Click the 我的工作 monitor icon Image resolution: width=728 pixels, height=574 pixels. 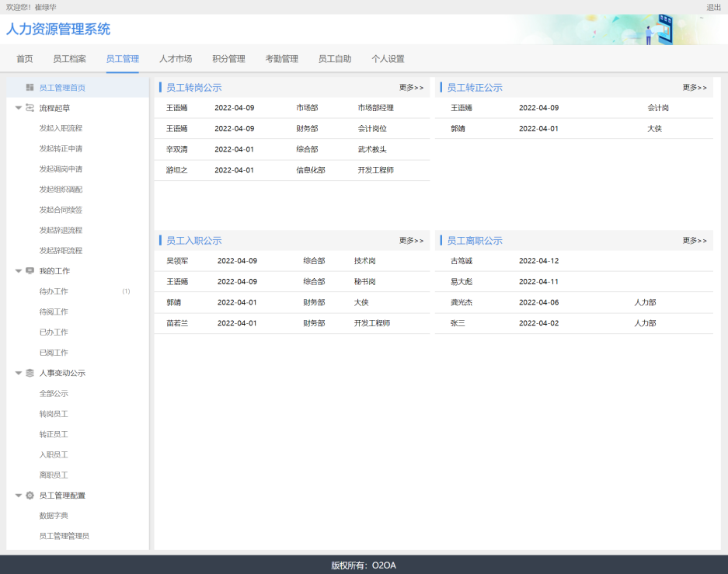[30, 271]
